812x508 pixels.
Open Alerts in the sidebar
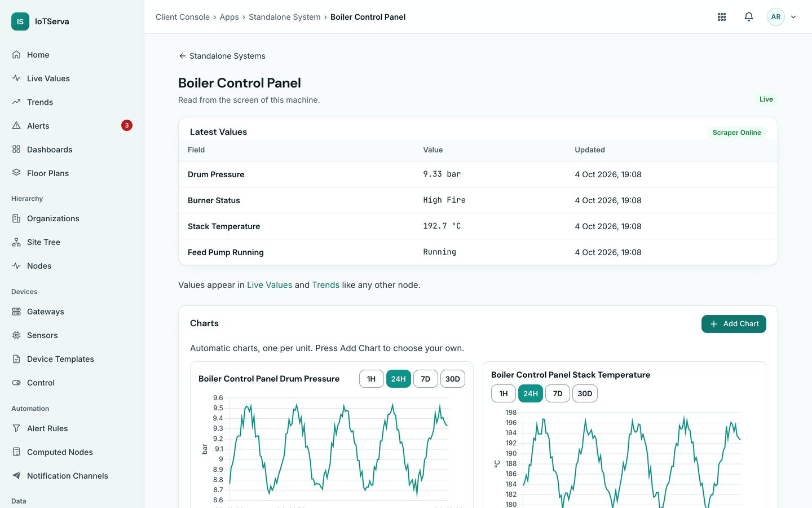pyautogui.click(x=72, y=126)
